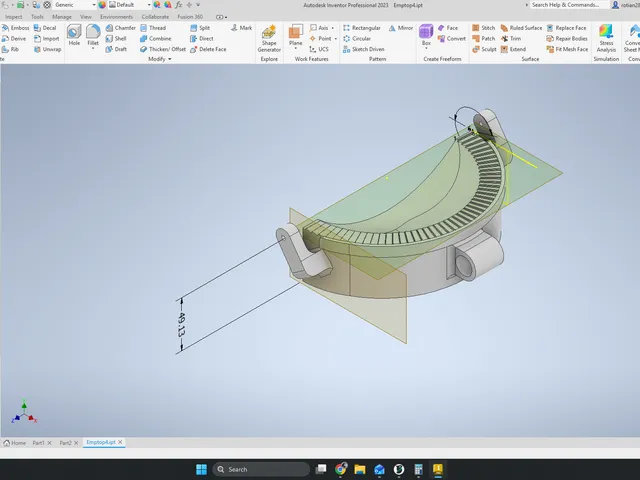Expand the Point dropdown arrow

336,38
